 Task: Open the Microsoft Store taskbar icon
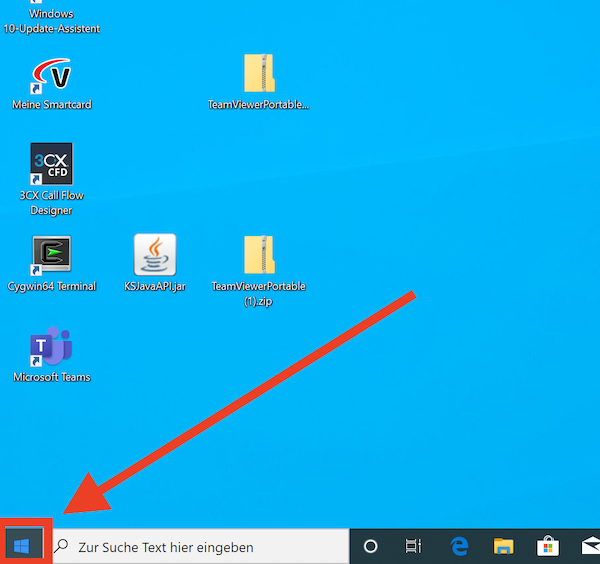pos(548,546)
